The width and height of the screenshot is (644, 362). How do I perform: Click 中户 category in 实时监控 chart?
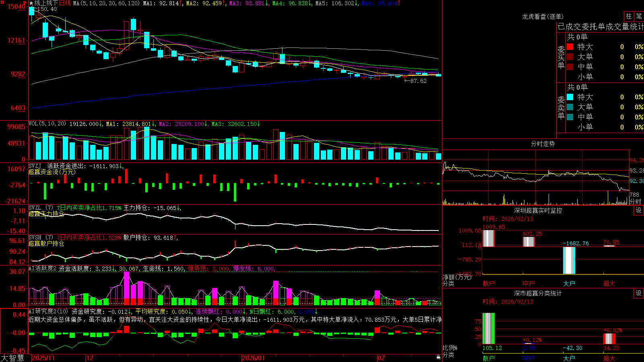point(528,284)
